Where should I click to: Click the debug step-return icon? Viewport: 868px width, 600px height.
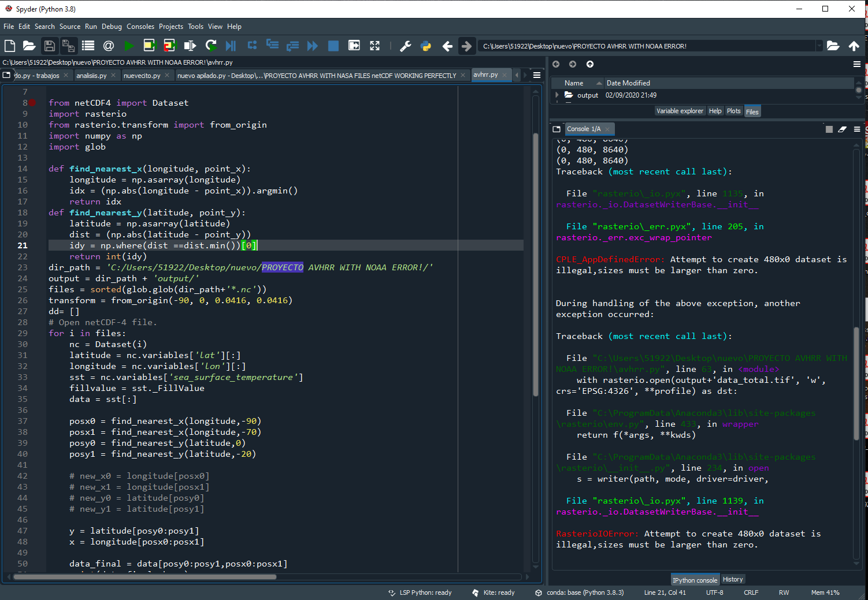292,46
